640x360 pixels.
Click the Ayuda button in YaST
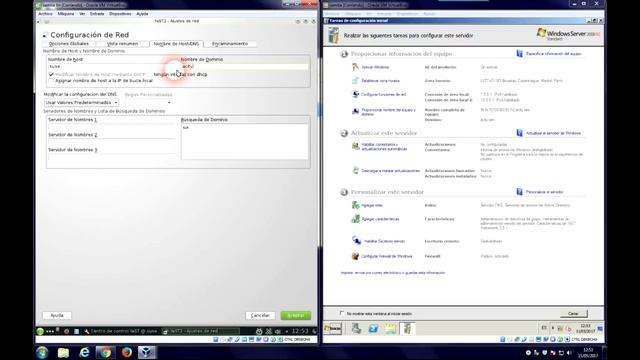57,316
